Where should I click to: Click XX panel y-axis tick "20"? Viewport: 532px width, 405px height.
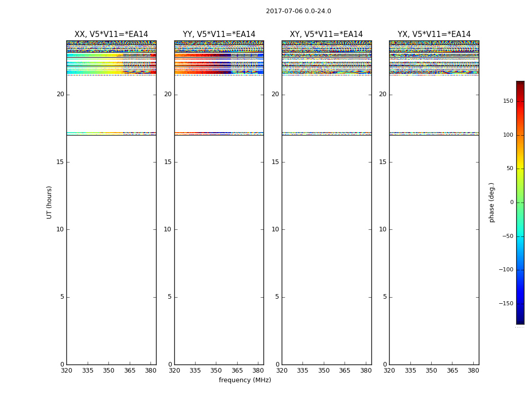click(60, 94)
